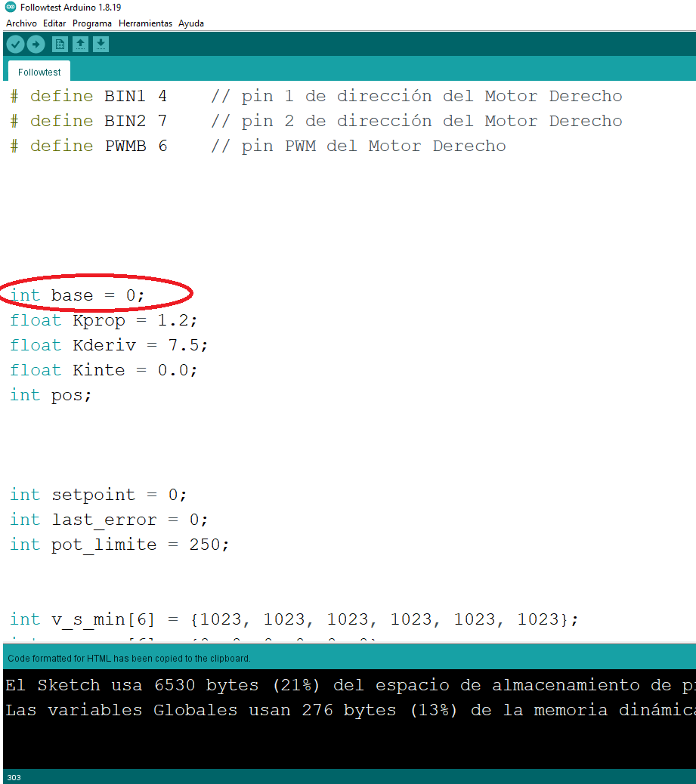Viewport: 696px width, 784px height.
Task: Open the Programa menu
Action: [92, 23]
